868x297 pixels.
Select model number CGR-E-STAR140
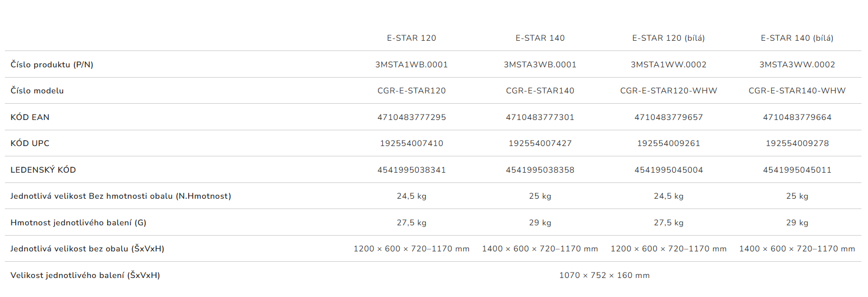(x=540, y=91)
